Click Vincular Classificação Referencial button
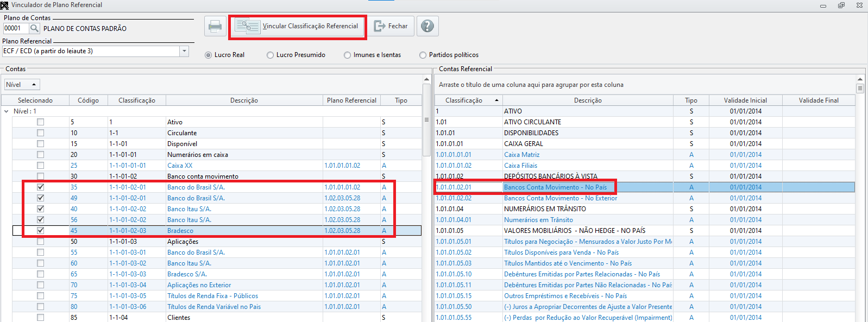 click(298, 26)
